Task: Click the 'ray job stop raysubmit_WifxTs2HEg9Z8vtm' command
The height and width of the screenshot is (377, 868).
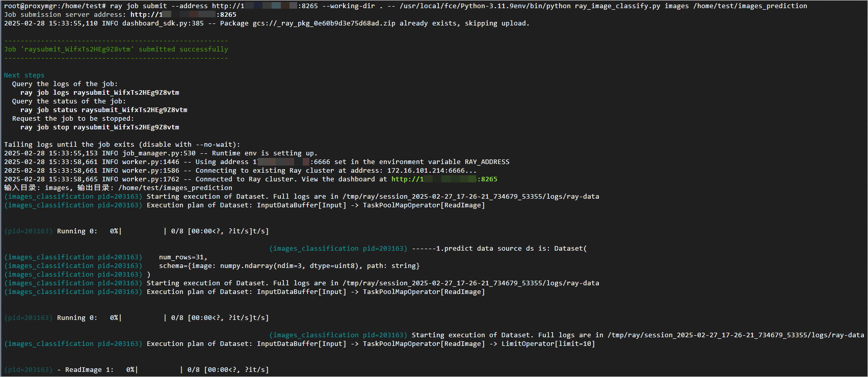Action: point(100,127)
